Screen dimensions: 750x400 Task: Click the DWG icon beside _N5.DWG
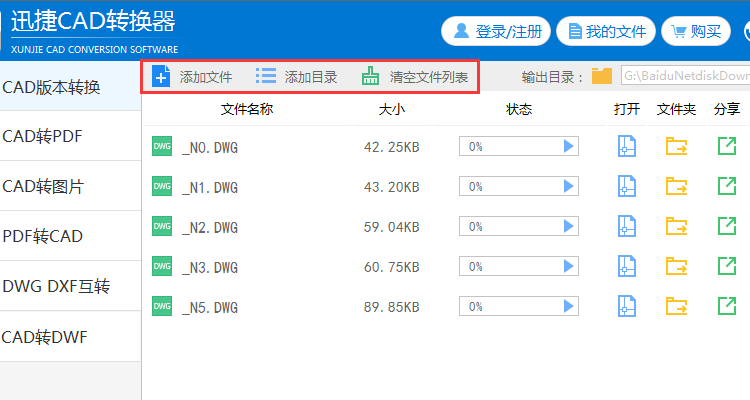(x=162, y=306)
